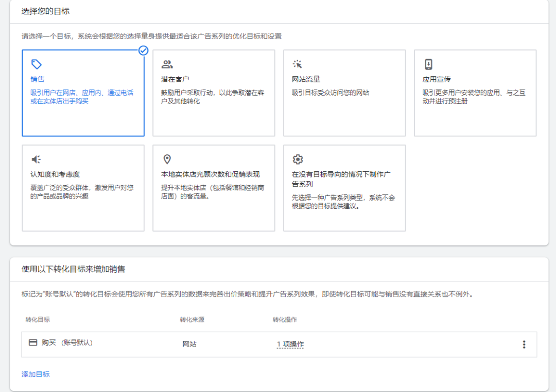Click the 使用以下转化目标来增加销售 heading

click(73, 270)
